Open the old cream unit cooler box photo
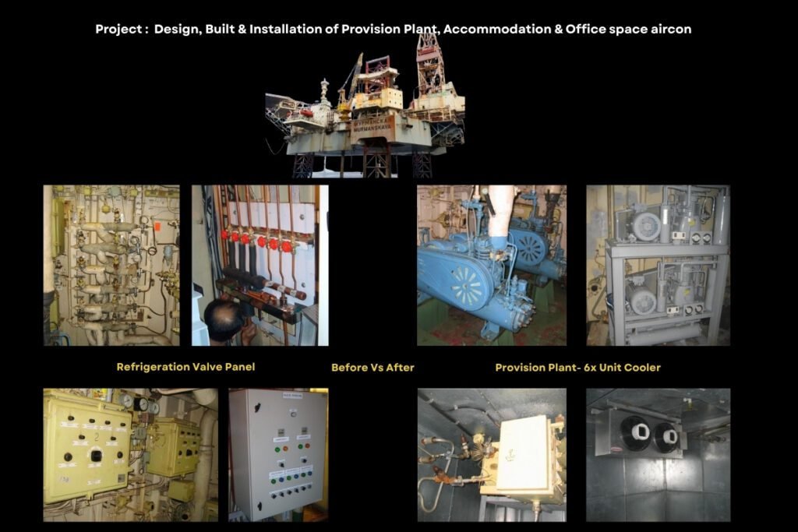 [x=491, y=454]
